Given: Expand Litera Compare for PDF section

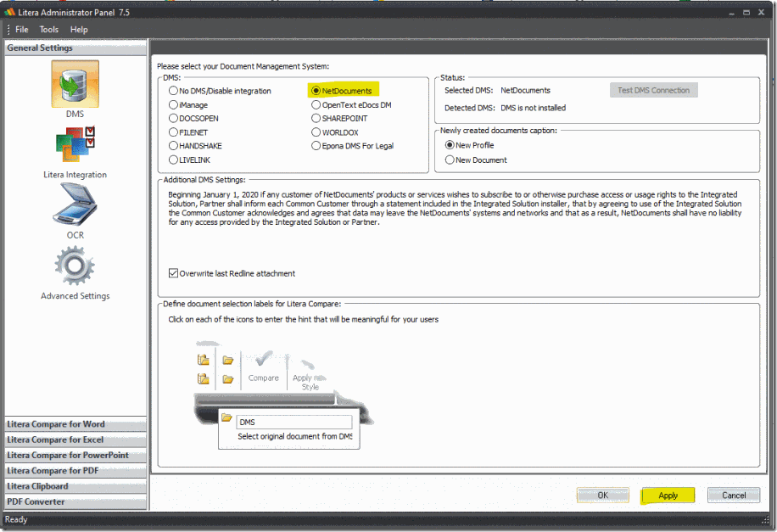Looking at the screenshot, I should pos(75,471).
